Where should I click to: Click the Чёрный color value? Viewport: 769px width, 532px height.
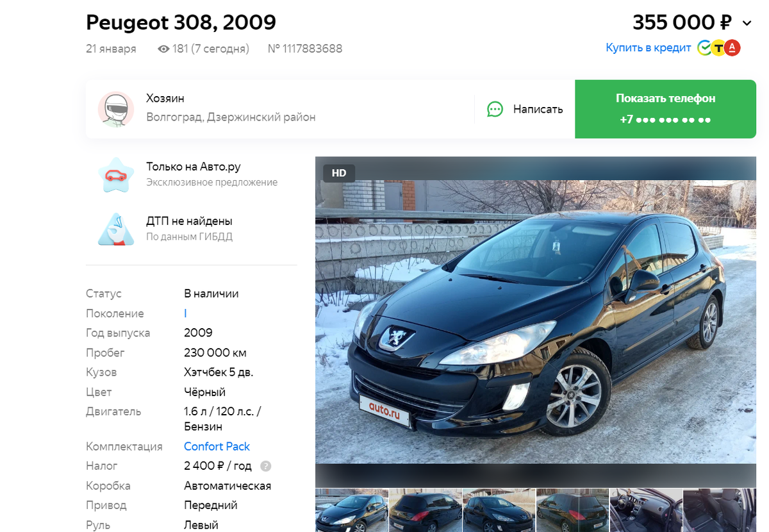[204, 392]
